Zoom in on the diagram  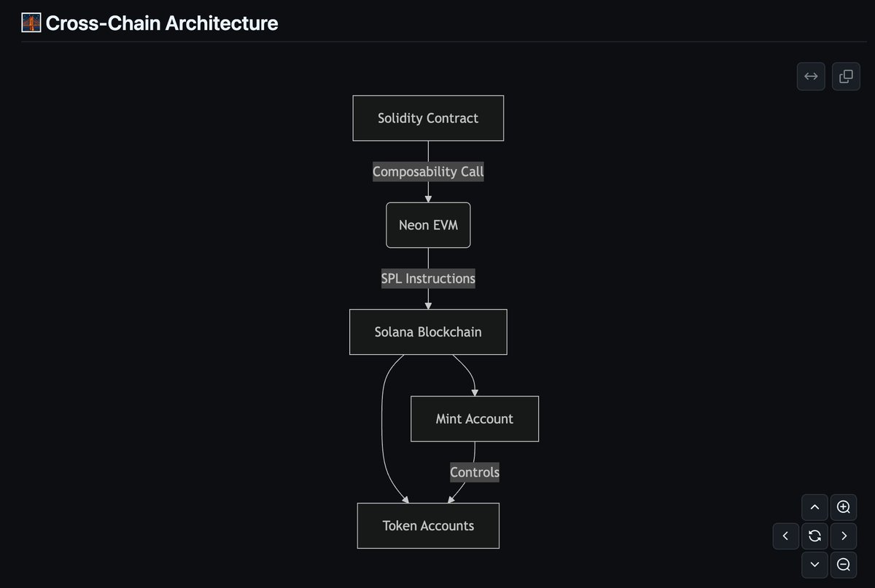[x=844, y=507]
